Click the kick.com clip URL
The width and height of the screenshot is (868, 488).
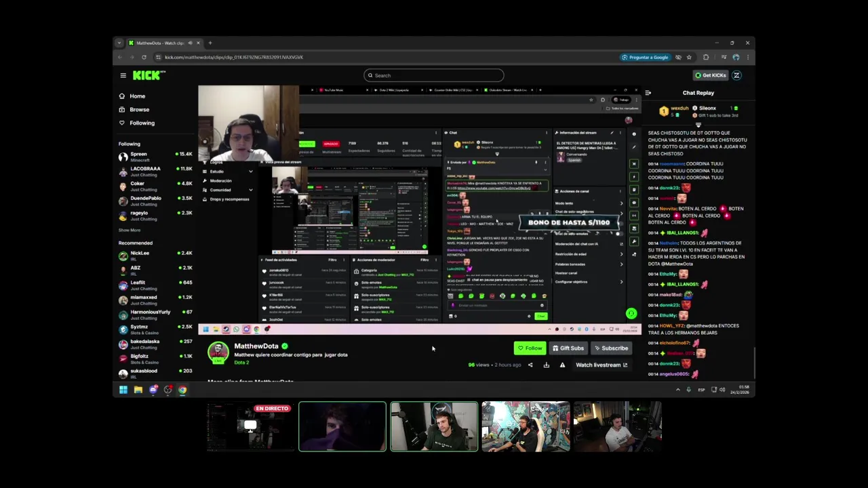point(233,57)
